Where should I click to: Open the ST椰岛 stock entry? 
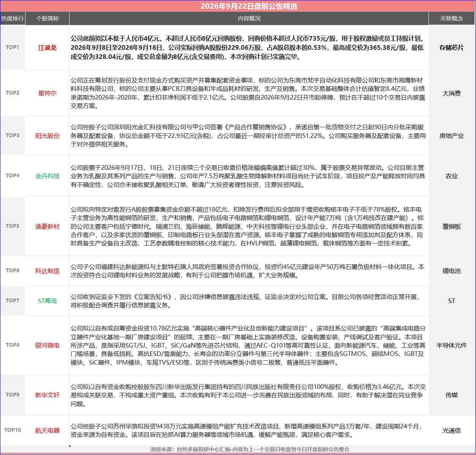point(47,301)
